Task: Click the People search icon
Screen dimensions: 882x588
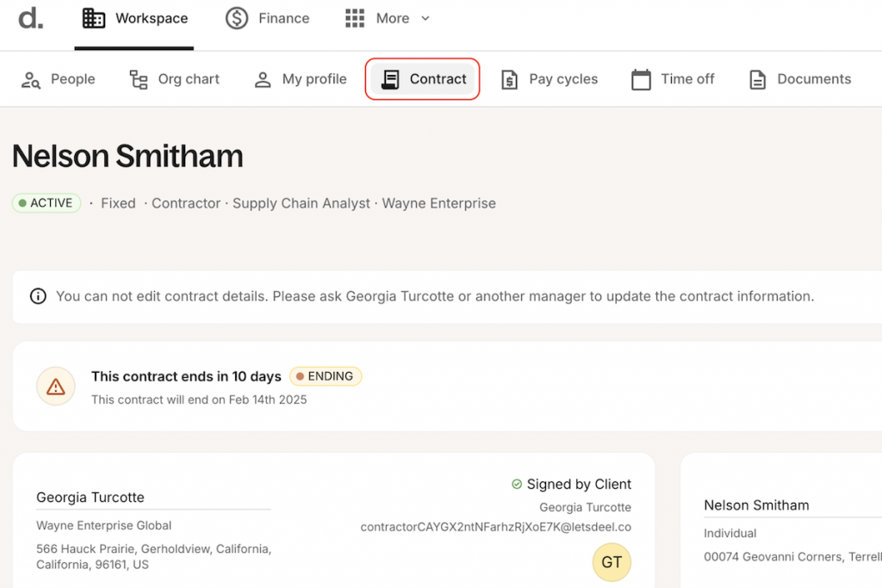Action: (x=31, y=79)
